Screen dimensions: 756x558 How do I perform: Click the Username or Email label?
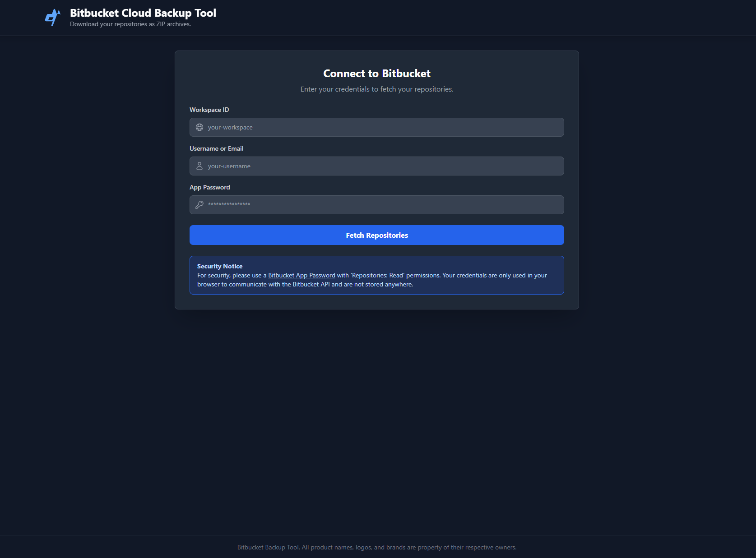click(x=217, y=148)
